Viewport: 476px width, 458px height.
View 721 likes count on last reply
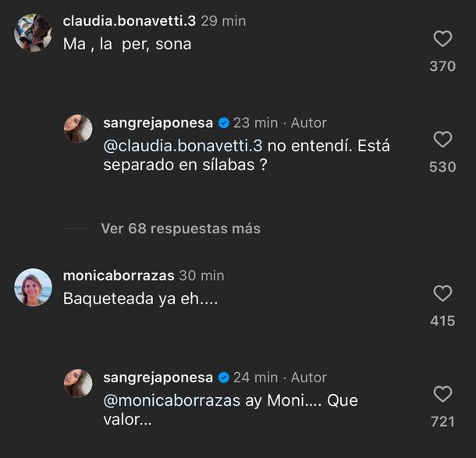[442, 422]
